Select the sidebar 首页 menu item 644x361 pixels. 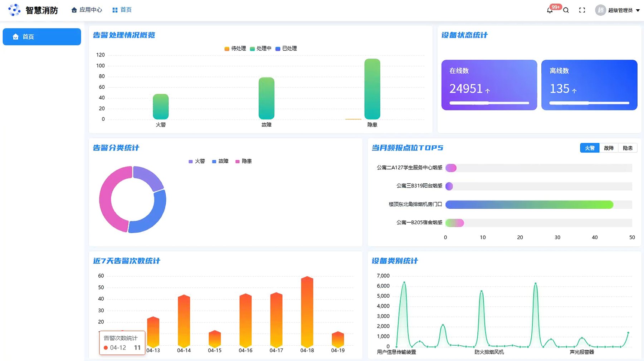point(42,36)
